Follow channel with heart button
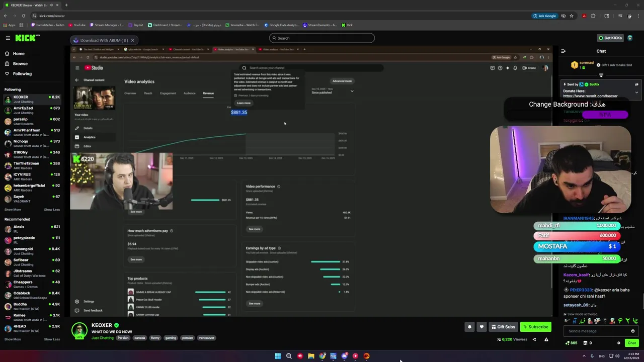644x362 pixels. click(x=481, y=327)
